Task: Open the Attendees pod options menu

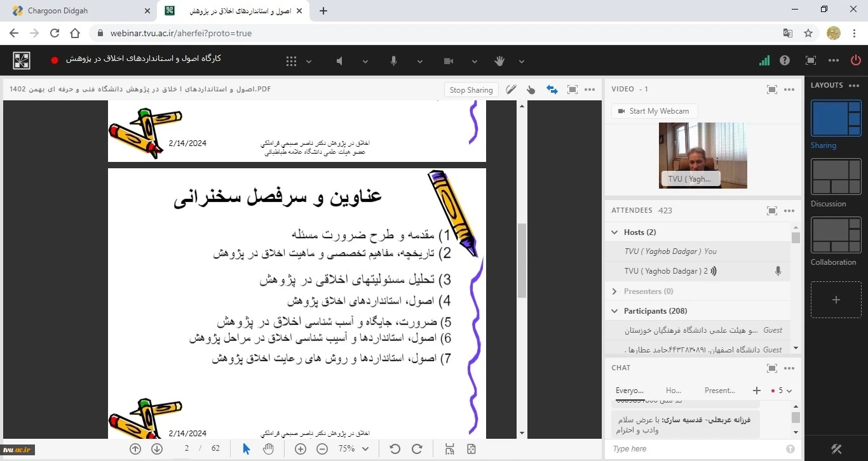Action: click(789, 211)
